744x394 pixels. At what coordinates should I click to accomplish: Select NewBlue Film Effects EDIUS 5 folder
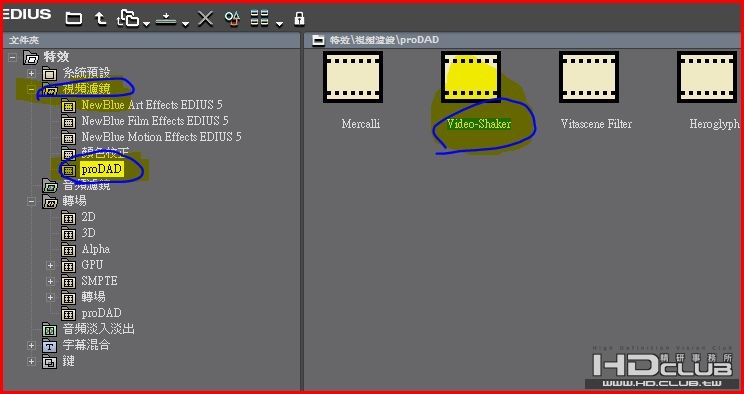coord(155,121)
